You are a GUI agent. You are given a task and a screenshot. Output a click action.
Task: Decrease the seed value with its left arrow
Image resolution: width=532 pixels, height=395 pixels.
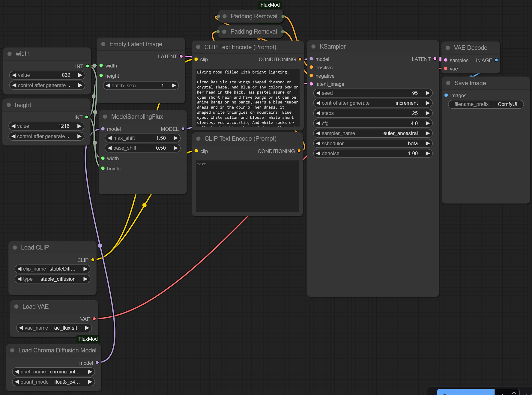click(x=318, y=93)
